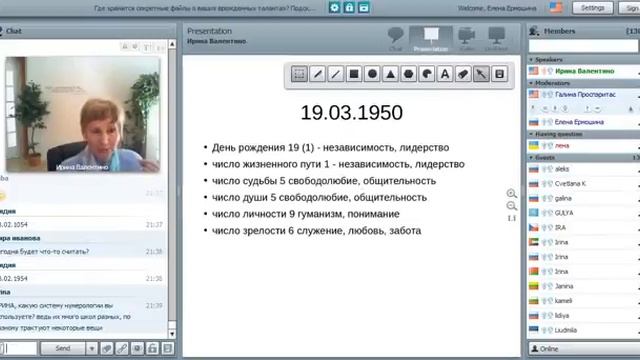This screenshot has width=640, height=360.
Task: Switch to the Video tab
Action: 467,39
